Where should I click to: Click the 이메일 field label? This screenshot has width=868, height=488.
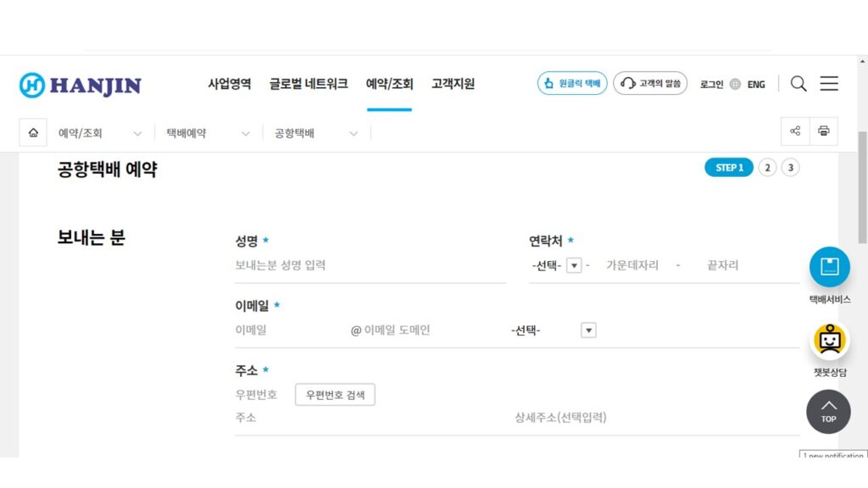click(x=252, y=305)
